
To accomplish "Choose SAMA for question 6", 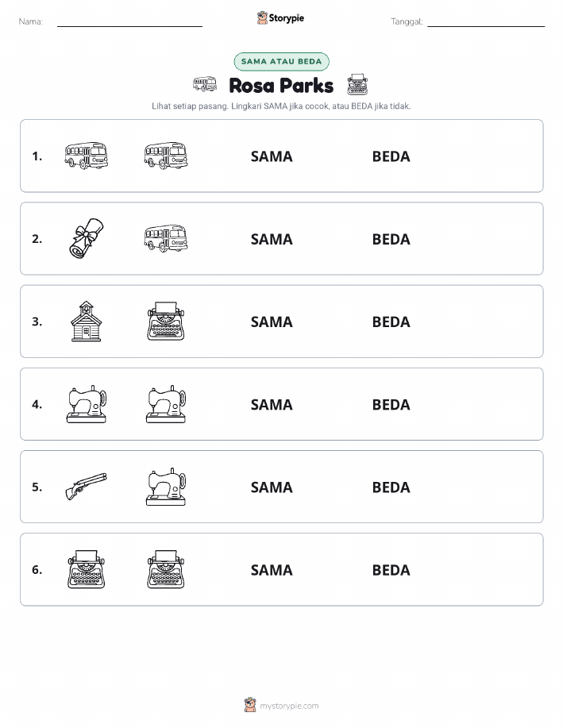I will click(272, 570).
